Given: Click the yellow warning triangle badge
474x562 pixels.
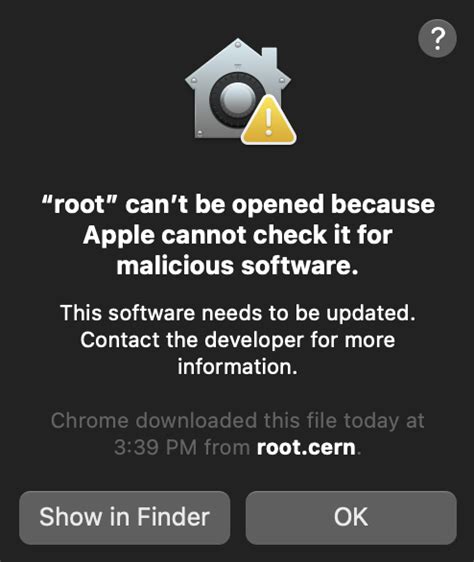Looking at the screenshot, I should 269,120.
